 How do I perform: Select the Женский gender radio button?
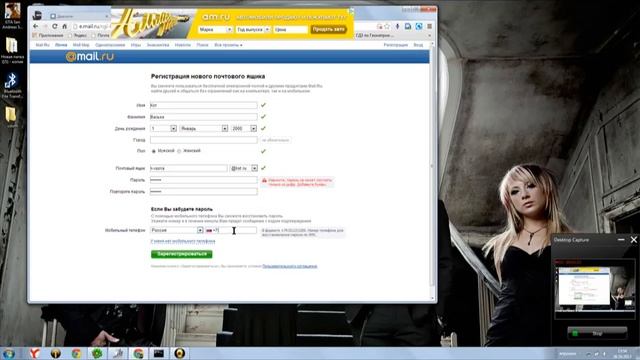(179, 151)
